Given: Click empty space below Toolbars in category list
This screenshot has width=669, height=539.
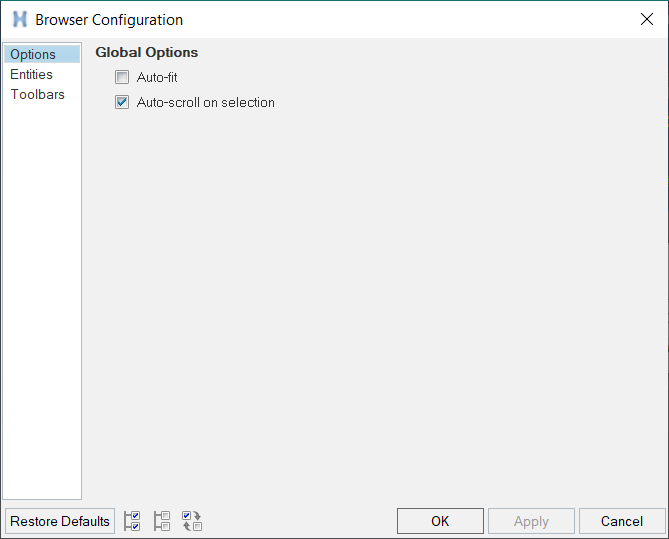Looking at the screenshot, I should point(42,300).
